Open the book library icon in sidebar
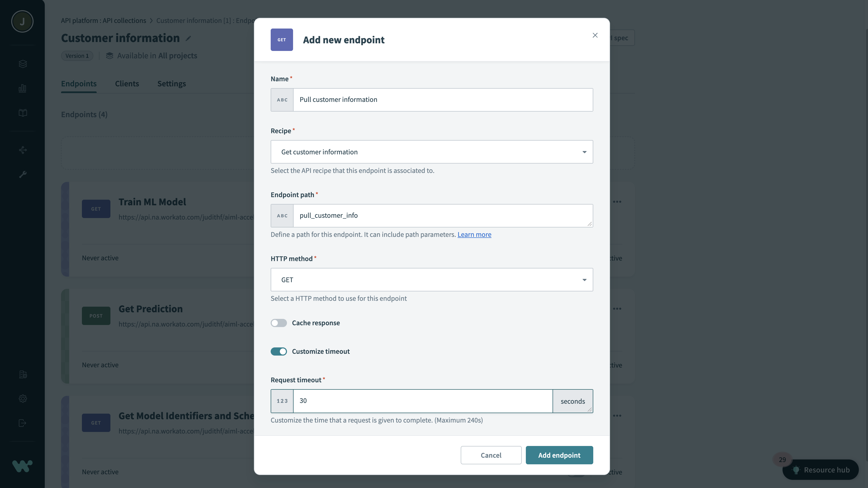868x488 pixels. pos(23,113)
